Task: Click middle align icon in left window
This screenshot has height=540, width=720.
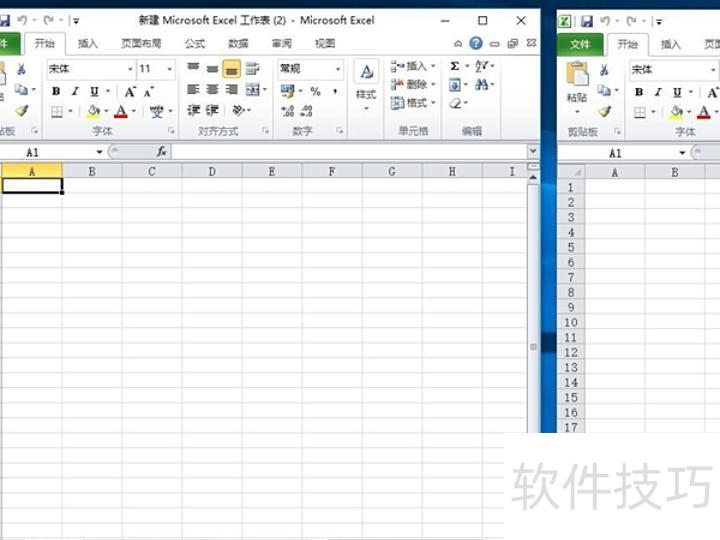Action: (212, 69)
